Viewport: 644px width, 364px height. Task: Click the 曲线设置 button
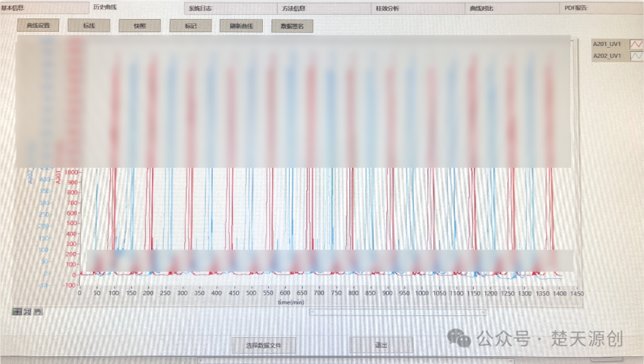pos(38,26)
